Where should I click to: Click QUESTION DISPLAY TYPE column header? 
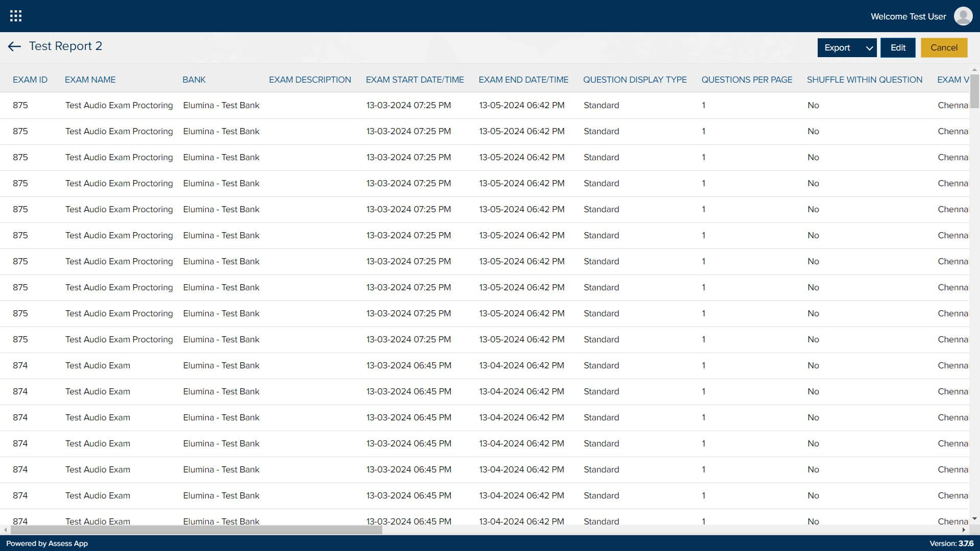coord(634,80)
